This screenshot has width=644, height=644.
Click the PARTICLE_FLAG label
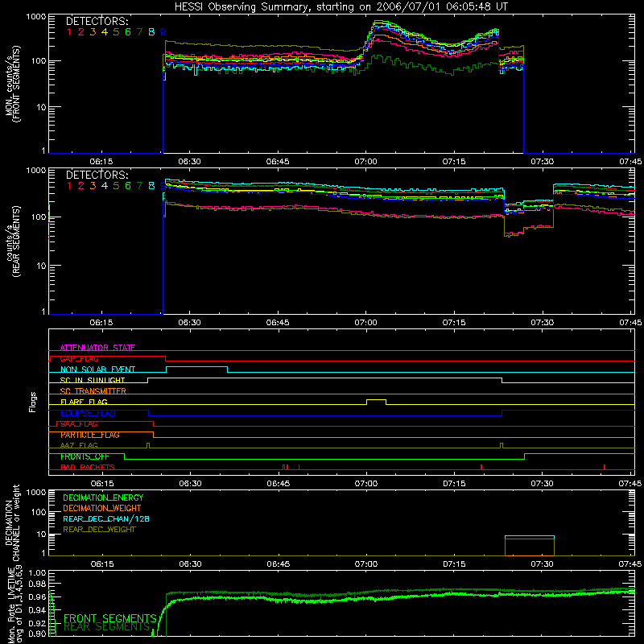(90, 435)
